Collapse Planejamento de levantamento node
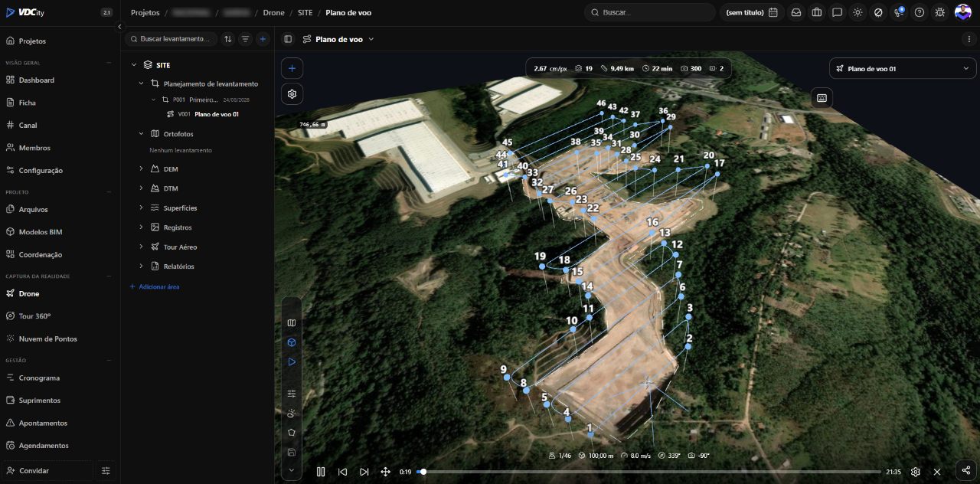This screenshot has height=484, width=980. point(142,83)
